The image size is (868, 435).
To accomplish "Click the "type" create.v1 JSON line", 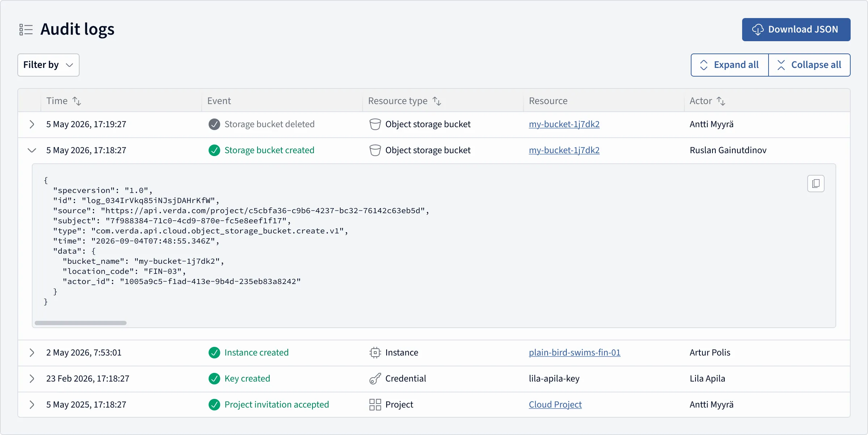I will coord(200,231).
